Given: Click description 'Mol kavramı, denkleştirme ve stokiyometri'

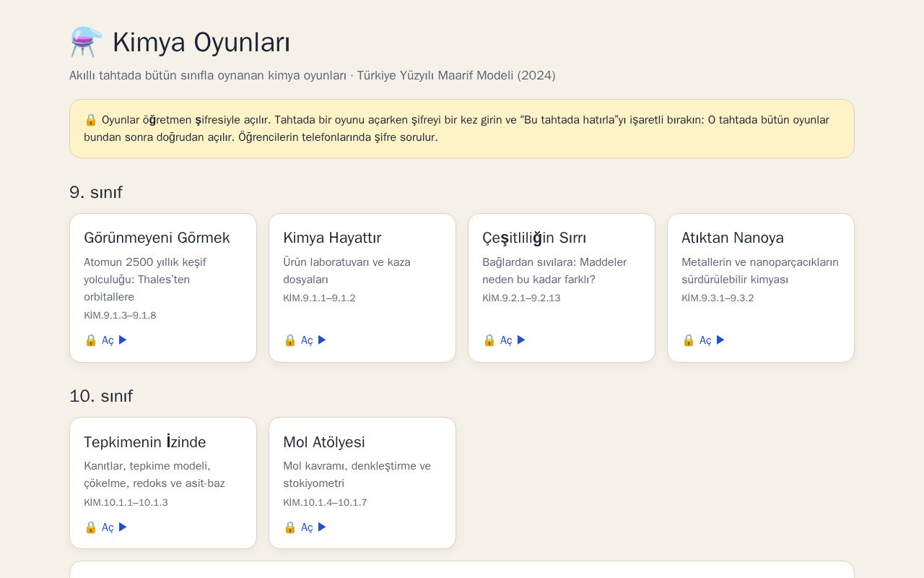Looking at the screenshot, I should 357,475.
